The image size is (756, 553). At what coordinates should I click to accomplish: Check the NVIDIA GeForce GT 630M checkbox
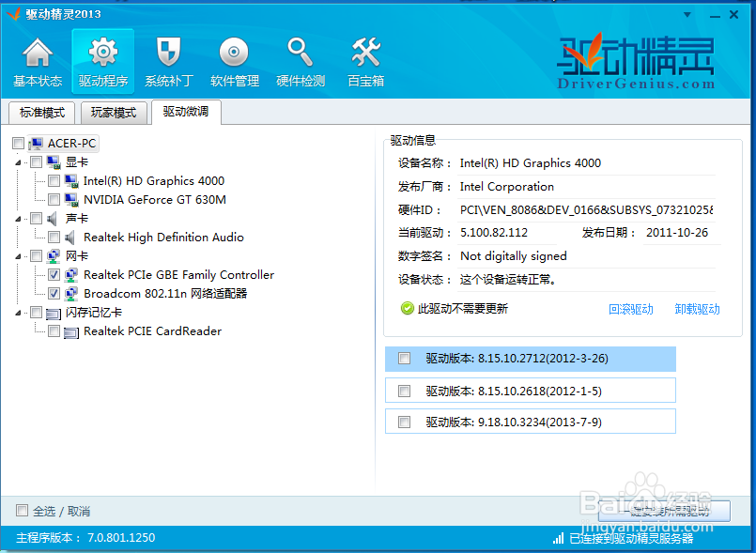coord(54,200)
